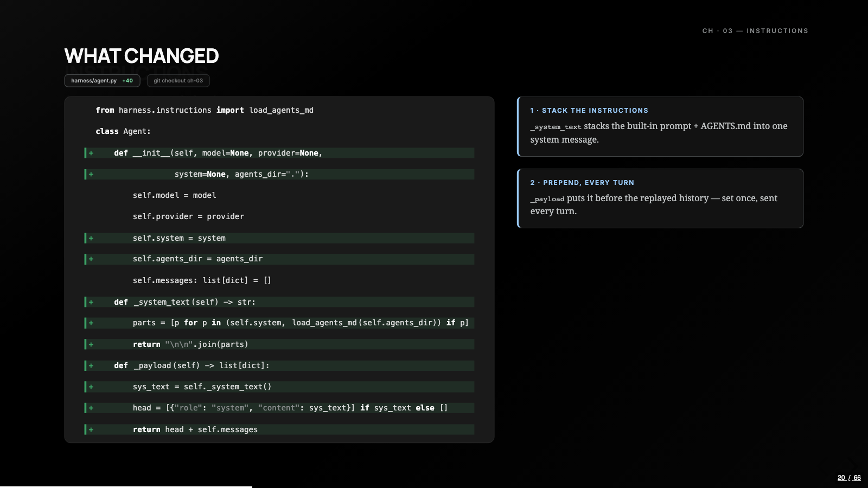The image size is (868, 488).
Task: Click the 'def __init__(self, model=None' added line
Action: pyautogui.click(x=279, y=153)
